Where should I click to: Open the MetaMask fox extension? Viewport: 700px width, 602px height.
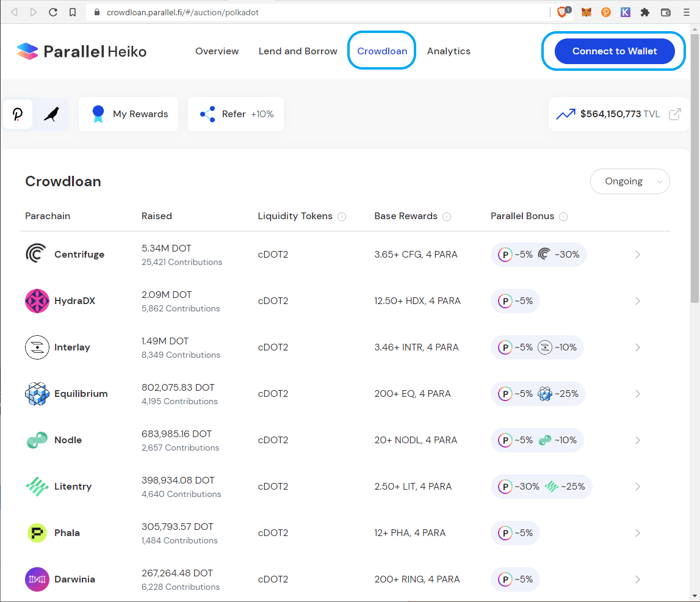586,12
